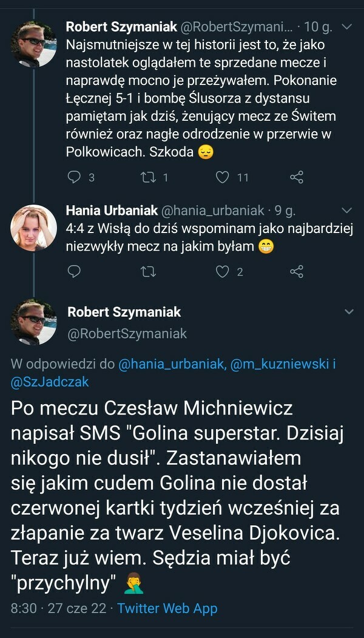This screenshot has width=364, height=638.
Task: Like Robert Szymaniak's tweet with 11 likes
Action: 223,177
